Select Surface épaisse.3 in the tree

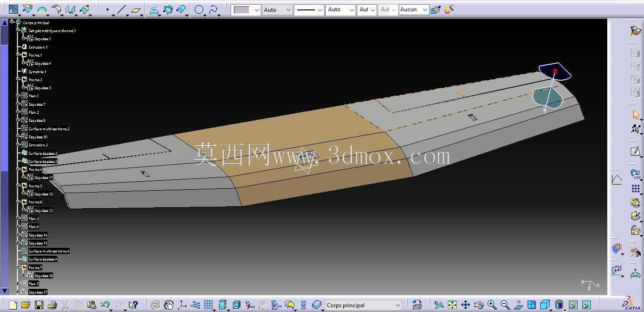pyautogui.click(x=42, y=161)
